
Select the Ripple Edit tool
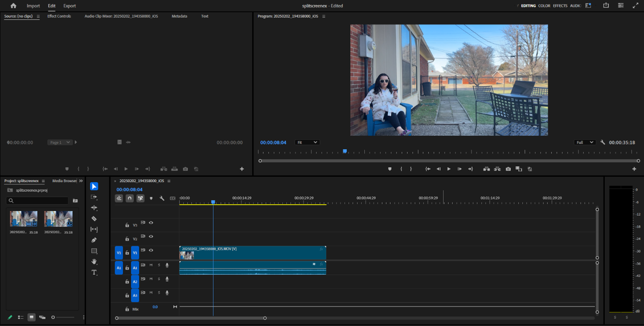point(94,208)
